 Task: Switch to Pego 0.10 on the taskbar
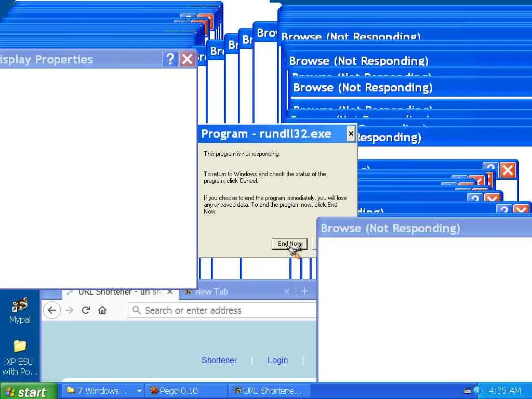click(186, 391)
